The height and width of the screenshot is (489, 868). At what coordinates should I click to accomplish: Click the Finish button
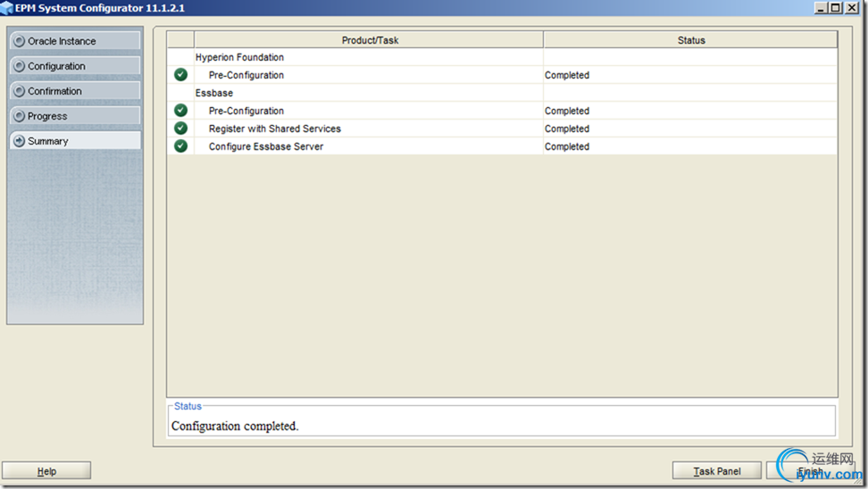[x=810, y=471]
